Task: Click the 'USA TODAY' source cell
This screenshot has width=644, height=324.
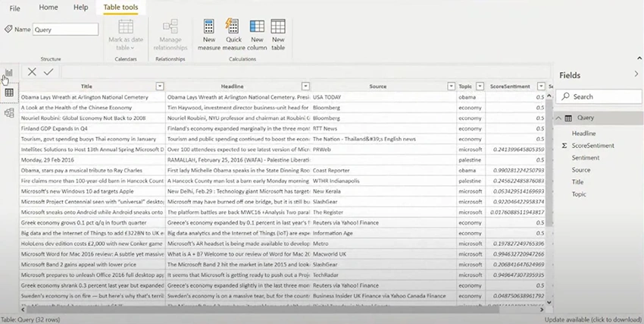Action: point(383,97)
